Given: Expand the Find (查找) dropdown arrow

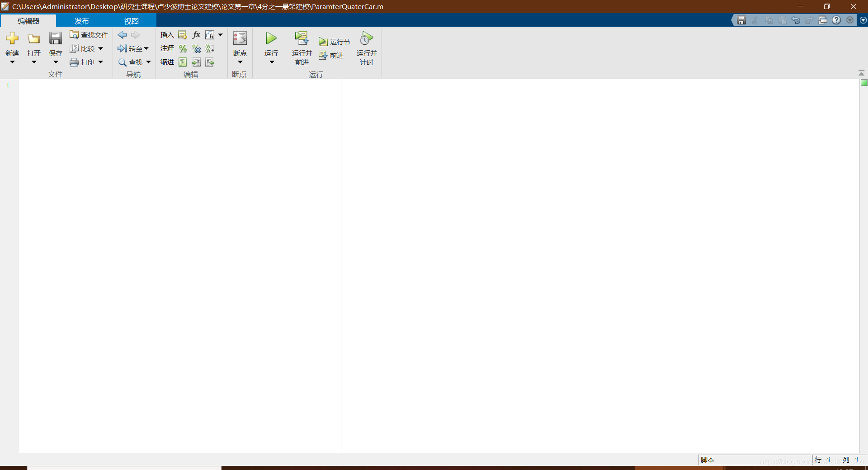Looking at the screenshot, I should point(148,62).
